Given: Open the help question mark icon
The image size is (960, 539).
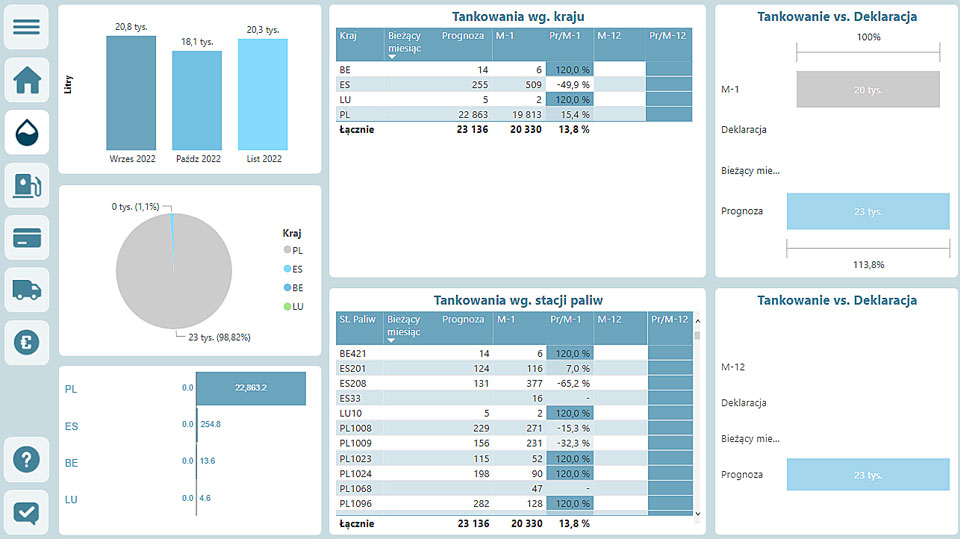Looking at the screenshot, I should click(x=27, y=460).
